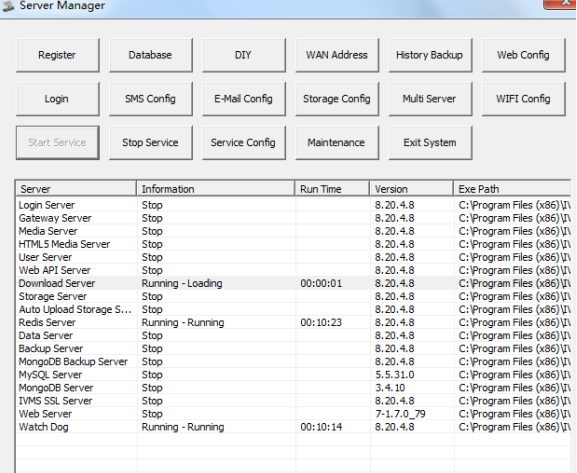Sort by the Exe Path column header

(x=512, y=189)
